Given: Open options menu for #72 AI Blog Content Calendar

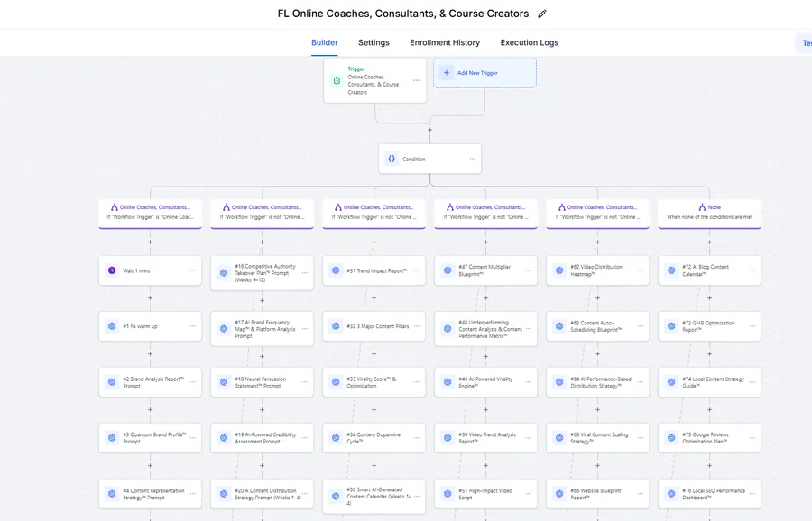Looking at the screenshot, I should pos(752,270).
